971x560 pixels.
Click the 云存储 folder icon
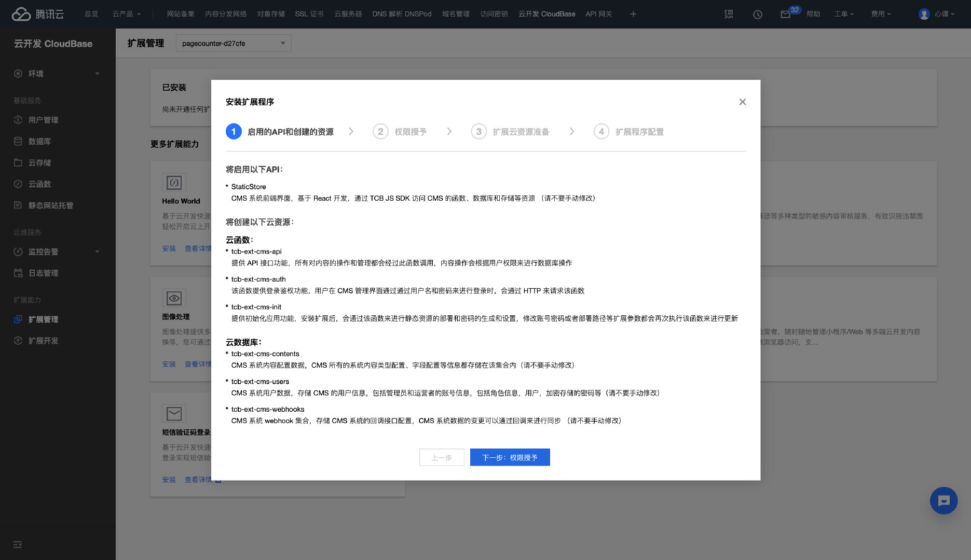click(18, 162)
